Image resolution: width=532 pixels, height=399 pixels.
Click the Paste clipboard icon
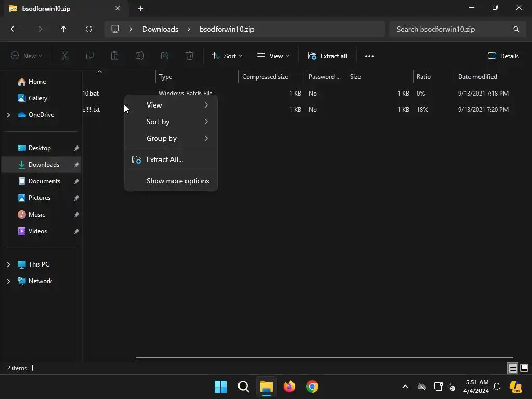[x=115, y=56]
